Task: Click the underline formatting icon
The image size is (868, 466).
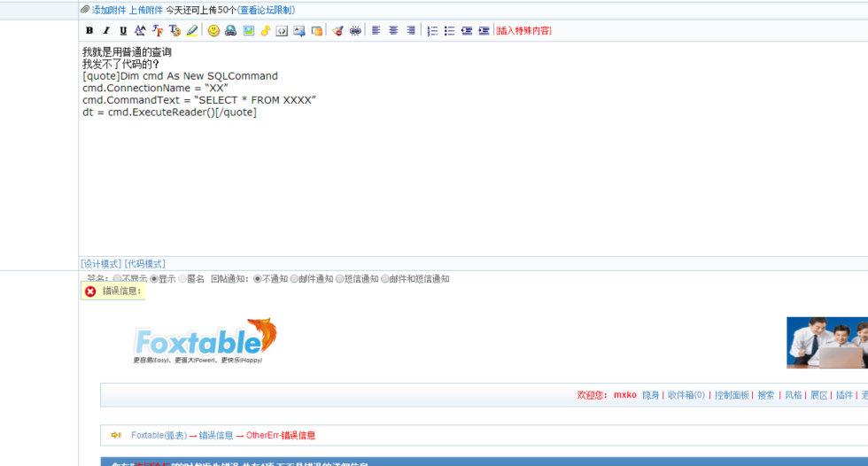Action: pos(123,30)
